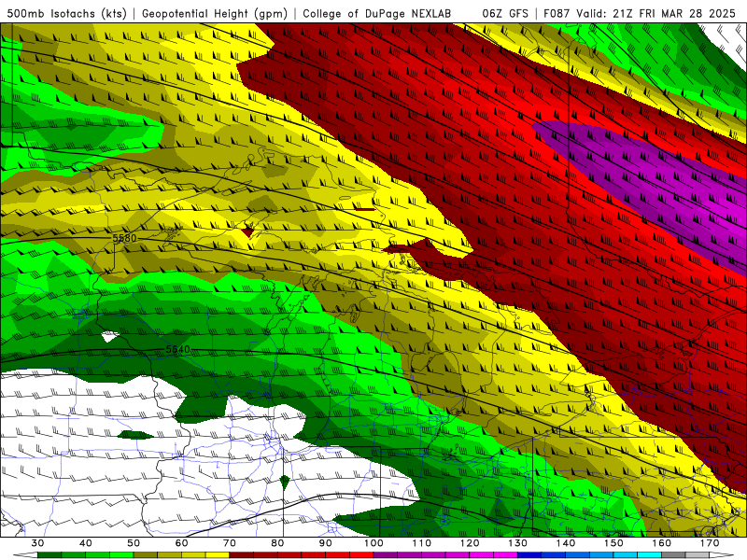The width and height of the screenshot is (747, 560).
Task: Pick the gray colorbar swatch after 160
Action: [673, 555]
